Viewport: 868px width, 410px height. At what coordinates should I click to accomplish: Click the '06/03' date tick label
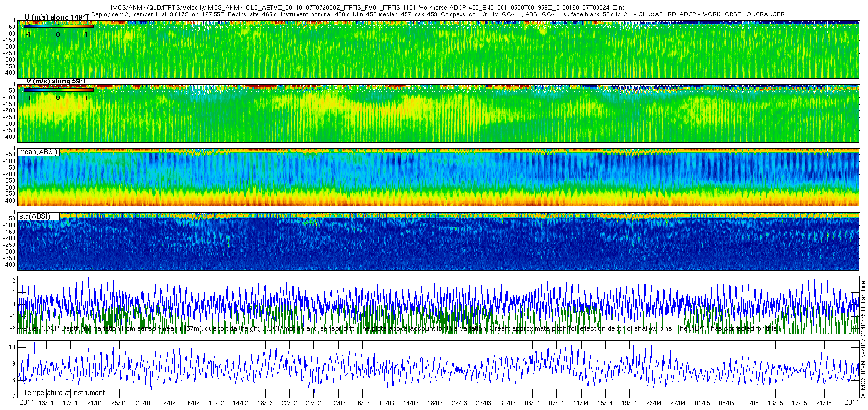pyautogui.click(x=362, y=403)
